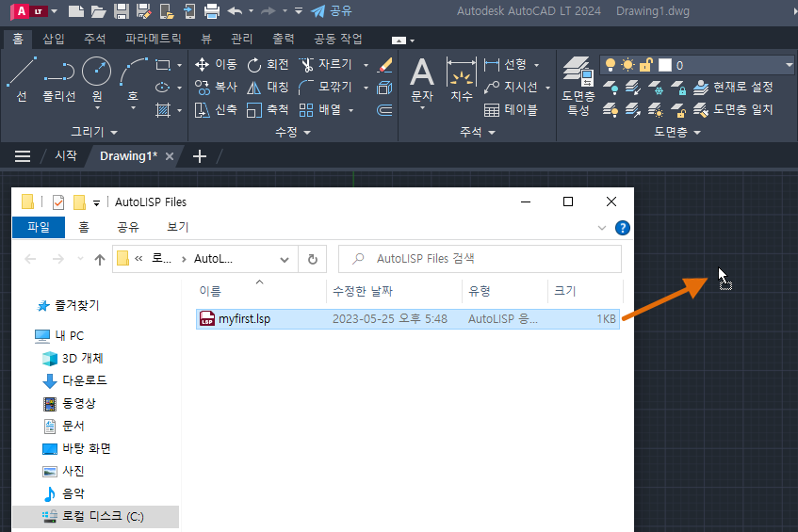Open Layer Properties (도면층 특성)
798x532 pixels.
(578, 87)
